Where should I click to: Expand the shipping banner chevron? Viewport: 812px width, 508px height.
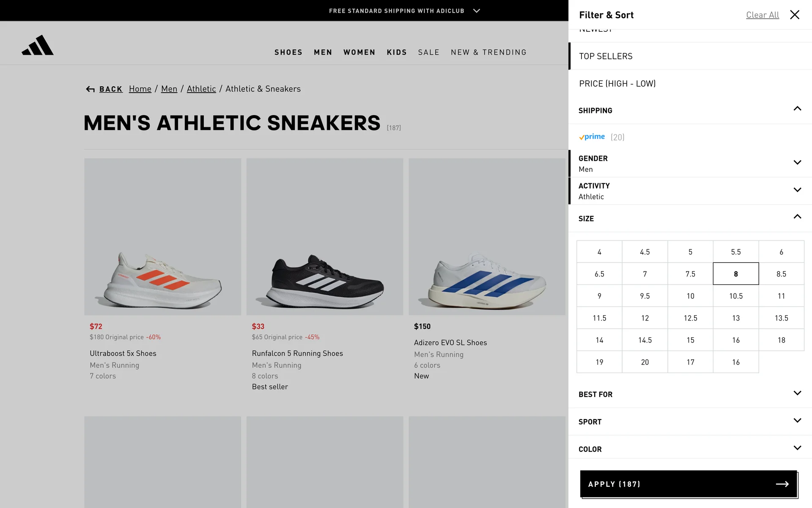click(x=477, y=11)
